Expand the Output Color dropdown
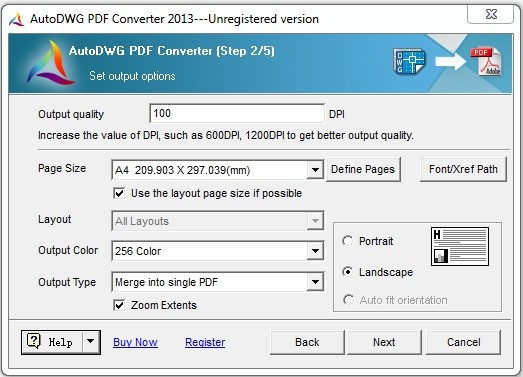This screenshot has height=377, width=523. 315,251
